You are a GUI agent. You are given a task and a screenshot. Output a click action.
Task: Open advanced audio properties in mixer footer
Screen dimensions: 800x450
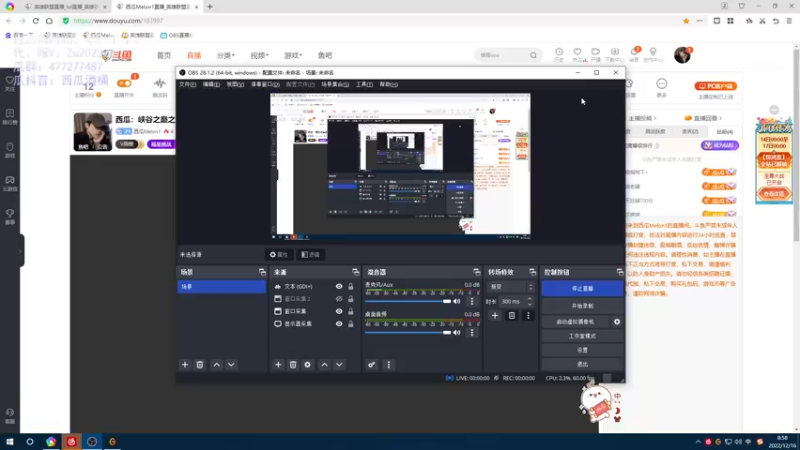pyautogui.click(x=371, y=365)
